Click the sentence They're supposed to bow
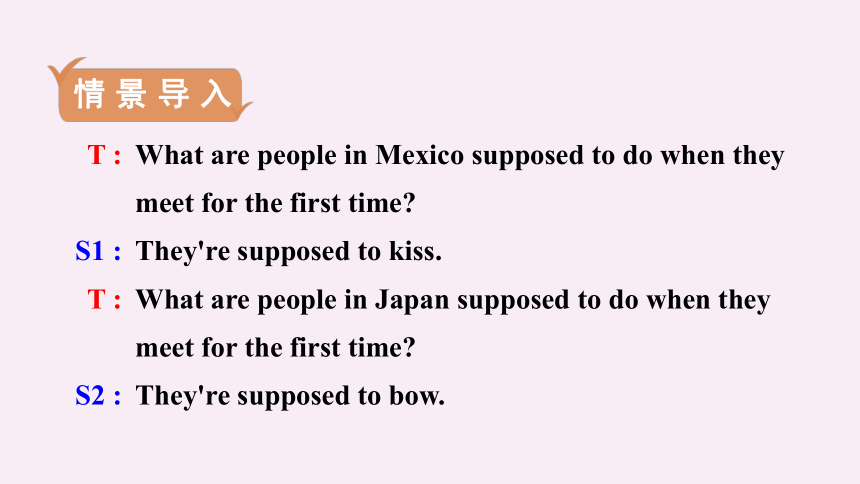This screenshot has width=860, height=484. pos(290,397)
